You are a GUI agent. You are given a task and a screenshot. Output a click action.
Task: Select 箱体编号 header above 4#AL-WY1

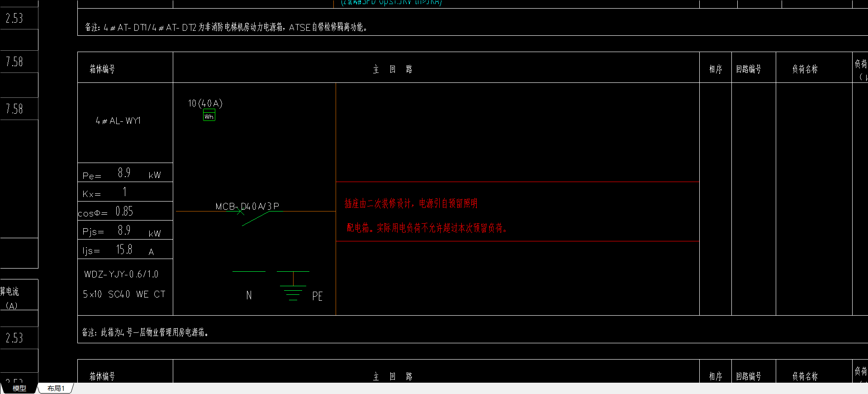point(102,69)
